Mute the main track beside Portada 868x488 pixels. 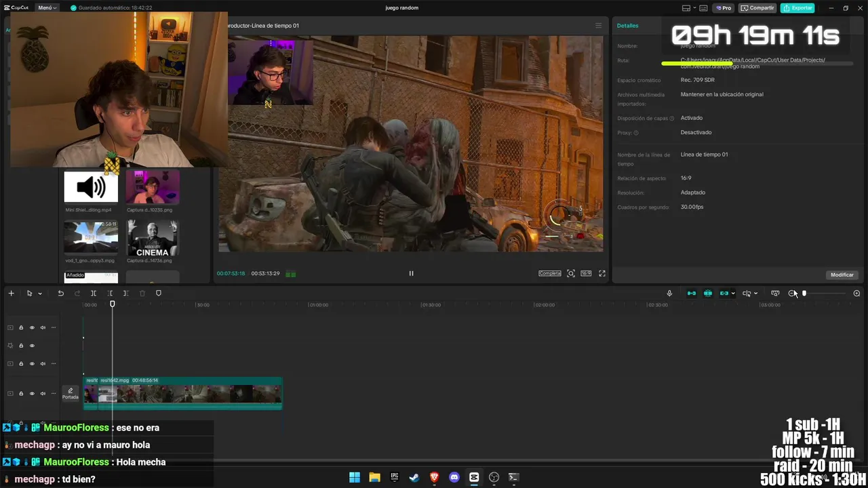[43, 393]
